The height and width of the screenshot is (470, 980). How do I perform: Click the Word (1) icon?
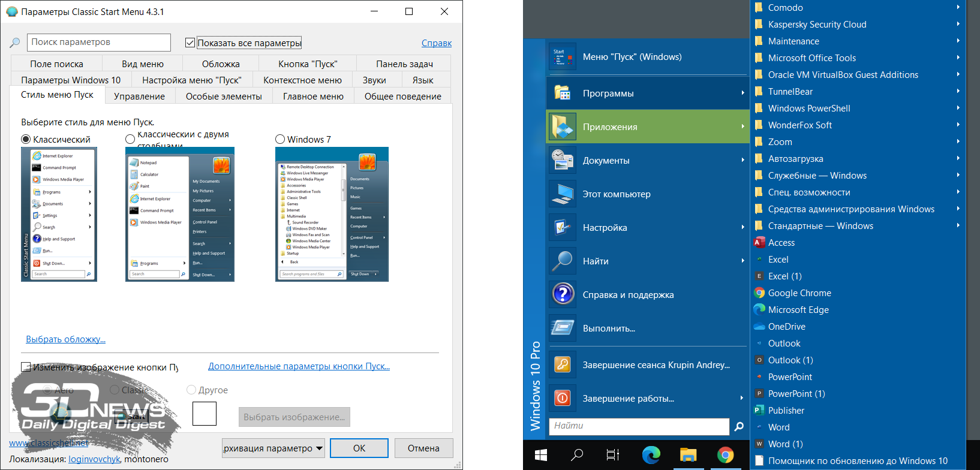point(759,444)
